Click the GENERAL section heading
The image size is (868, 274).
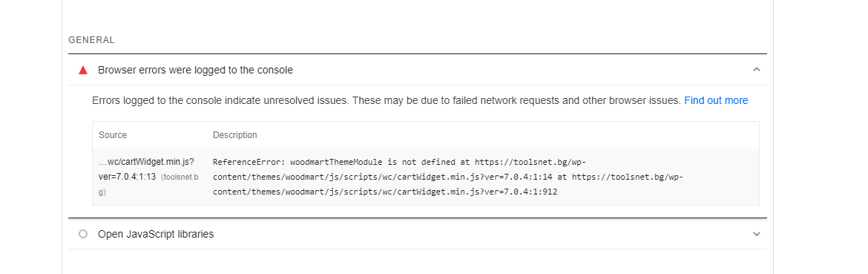pos(91,40)
